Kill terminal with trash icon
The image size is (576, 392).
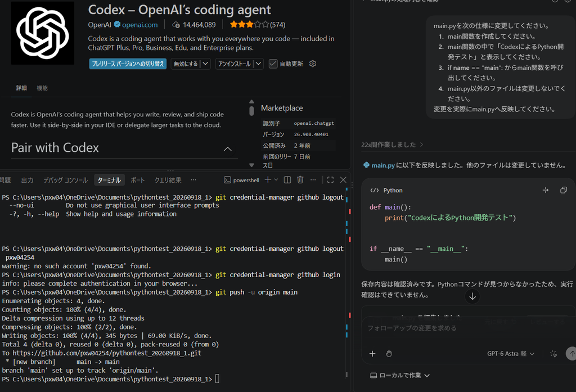coord(300,179)
